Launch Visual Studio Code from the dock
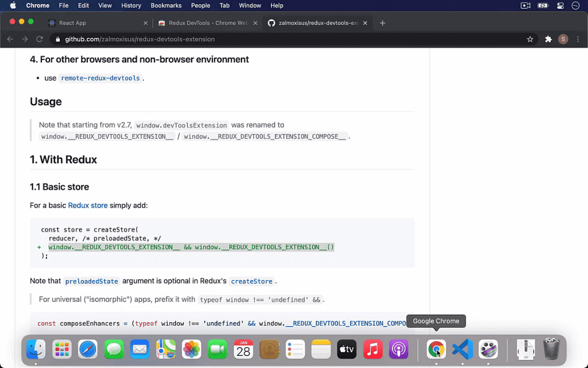This screenshot has height=368, width=588. click(462, 349)
